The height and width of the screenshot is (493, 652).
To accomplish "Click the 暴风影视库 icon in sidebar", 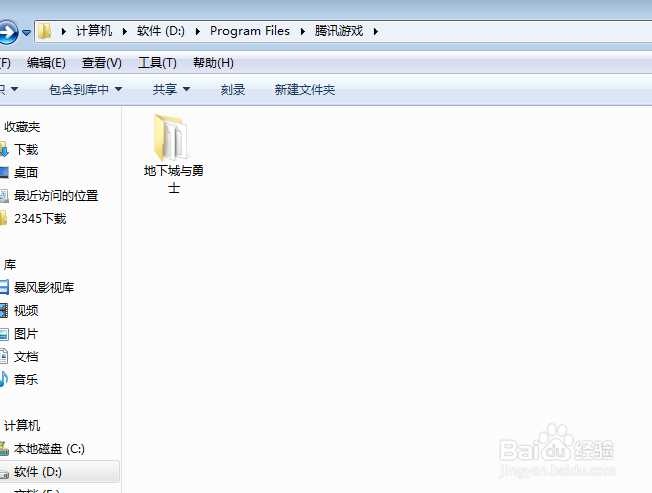I will (4, 287).
